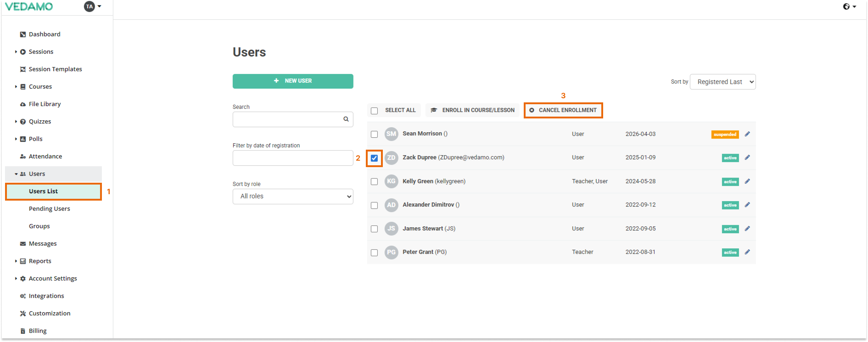Click the 'Teacher, User' role cell
This screenshot has height=342, width=868.
click(x=590, y=181)
